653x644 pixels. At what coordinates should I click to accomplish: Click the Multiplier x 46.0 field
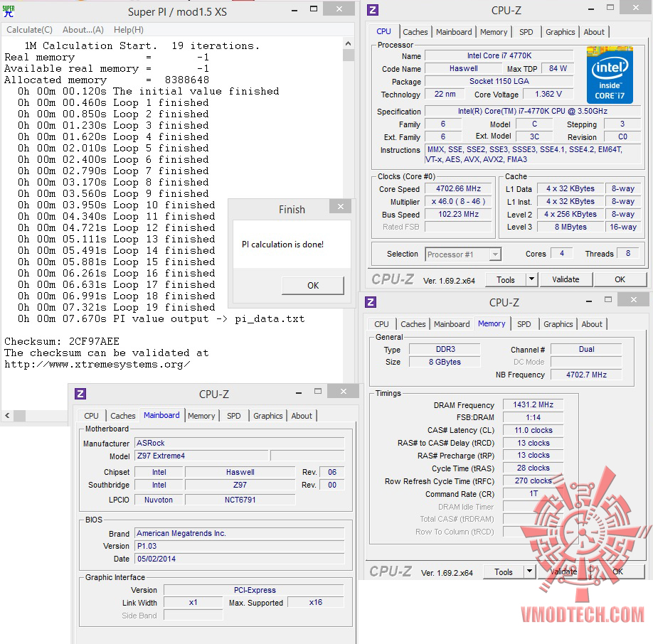click(458, 202)
